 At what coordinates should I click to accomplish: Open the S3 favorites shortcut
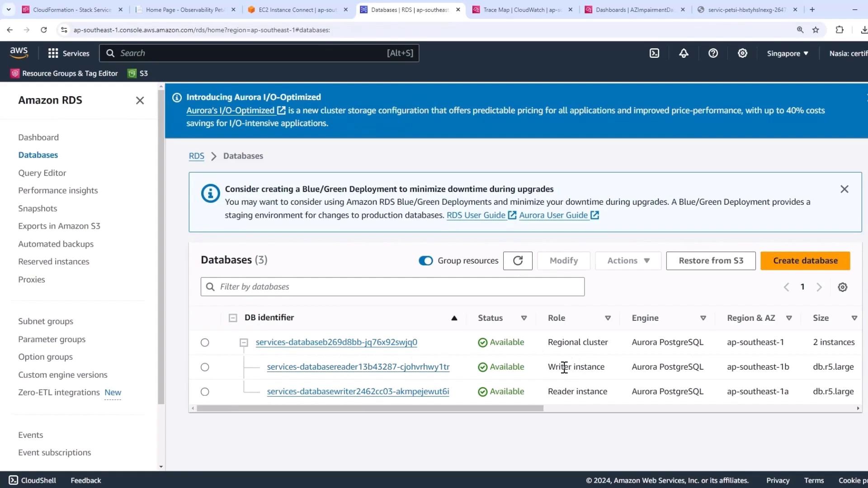pos(138,73)
